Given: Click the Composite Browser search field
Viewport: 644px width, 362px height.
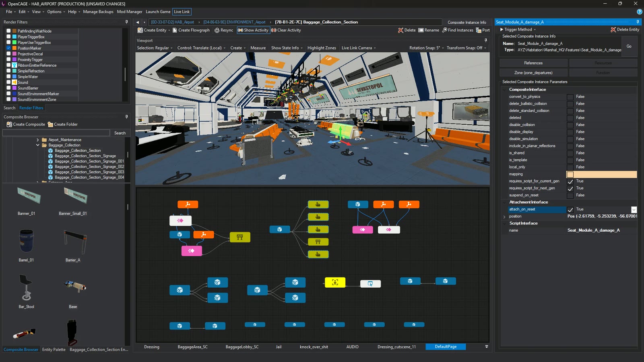Looking at the screenshot, I should pos(56,133).
